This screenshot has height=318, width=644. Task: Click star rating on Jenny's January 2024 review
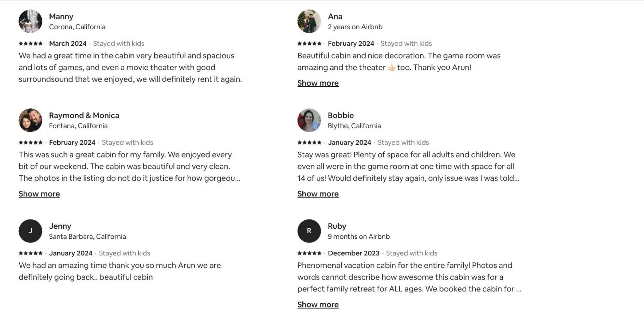click(x=30, y=253)
